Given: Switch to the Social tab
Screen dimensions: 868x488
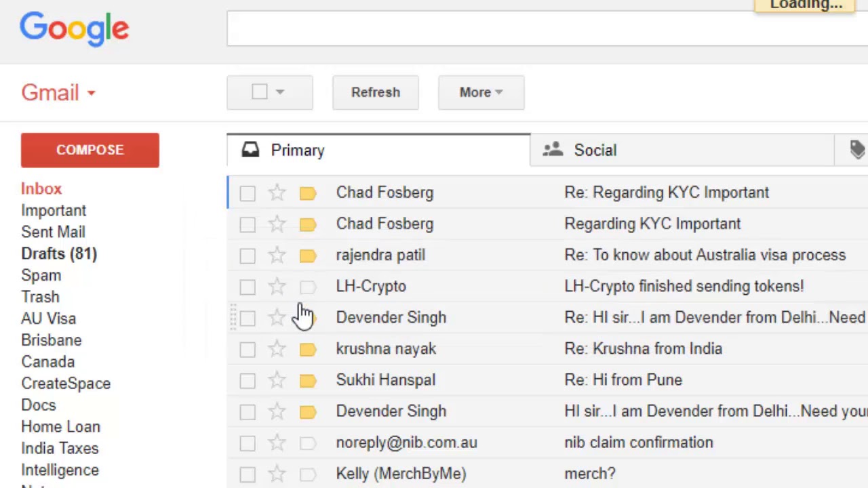Looking at the screenshot, I should pos(595,150).
